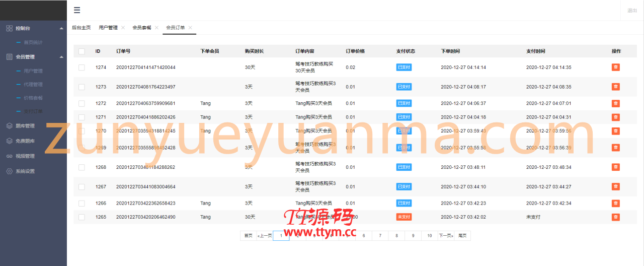Select the checkbox for order 1271
Screen dimensions: 644x266
[82, 117]
